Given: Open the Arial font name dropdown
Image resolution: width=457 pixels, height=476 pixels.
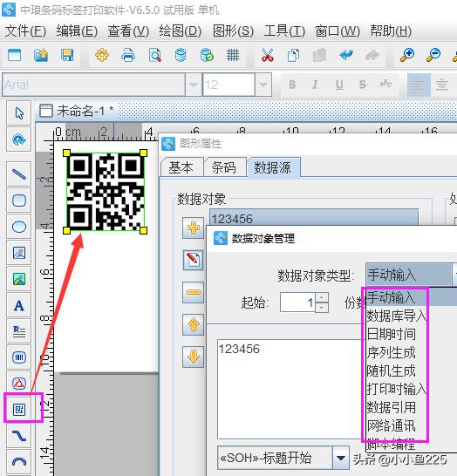Looking at the screenshot, I should [x=194, y=85].
